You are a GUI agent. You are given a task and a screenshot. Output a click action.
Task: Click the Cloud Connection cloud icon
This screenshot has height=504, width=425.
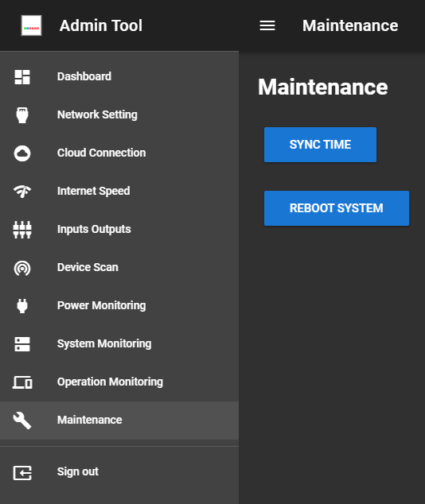[x=22, y=153]
